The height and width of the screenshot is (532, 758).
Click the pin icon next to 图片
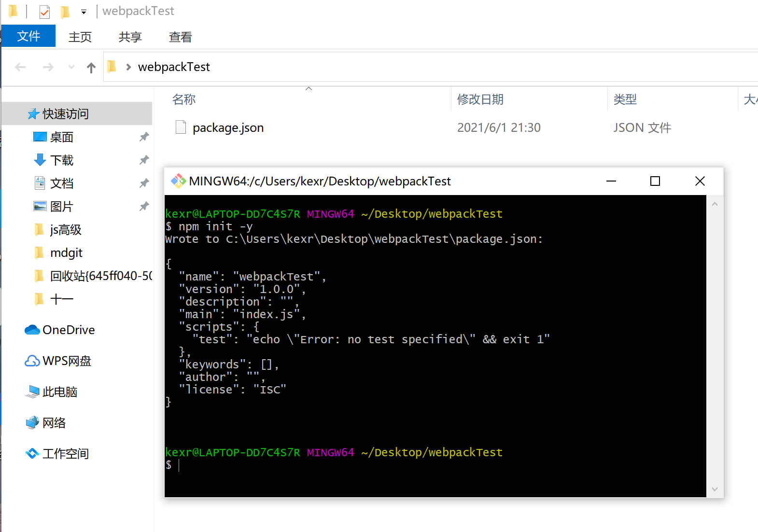pos(144,206)
